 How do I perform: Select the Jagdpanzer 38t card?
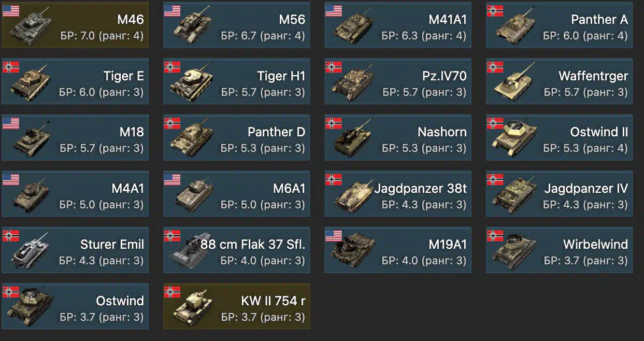[398, 194]
